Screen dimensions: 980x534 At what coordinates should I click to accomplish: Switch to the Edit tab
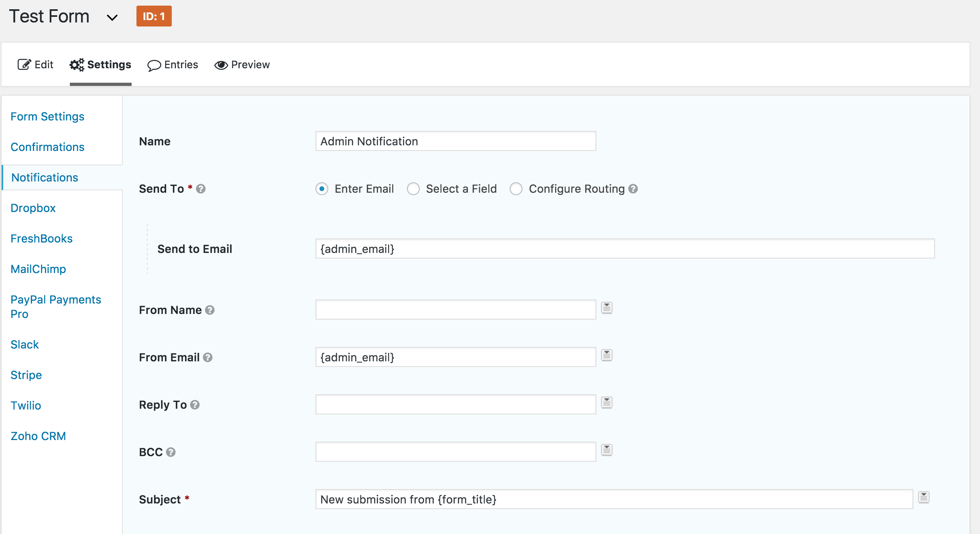pos(35,65)
